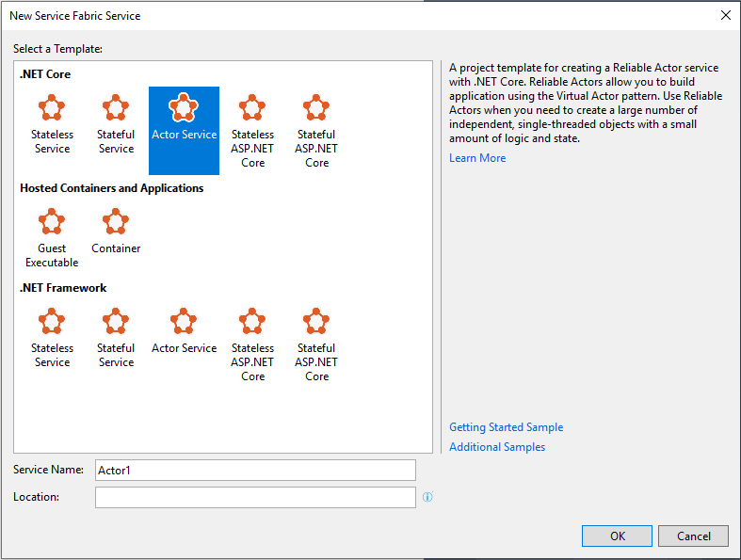The image size is (741, 560).
Task: Click the Hosted Containers and Applications heading
Action: click(x=111, y=188)
